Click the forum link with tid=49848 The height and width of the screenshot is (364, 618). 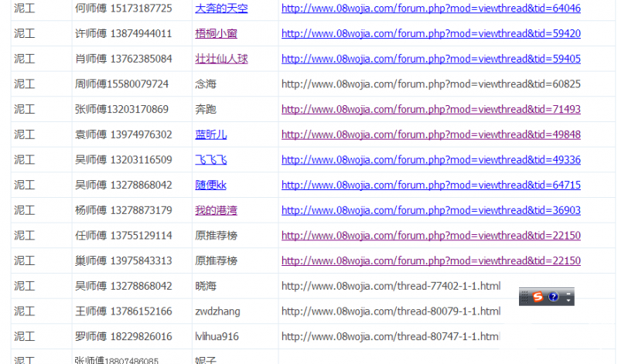tap(431, 134)
